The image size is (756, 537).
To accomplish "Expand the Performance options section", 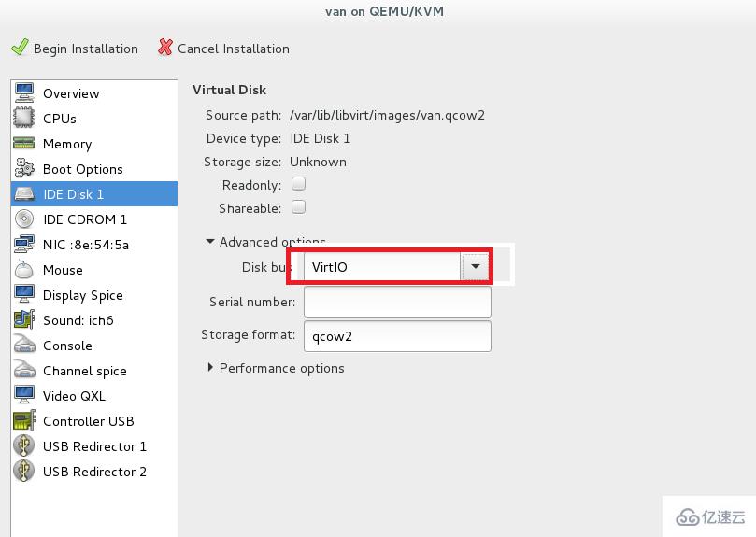I will click(x=211, y=368).
